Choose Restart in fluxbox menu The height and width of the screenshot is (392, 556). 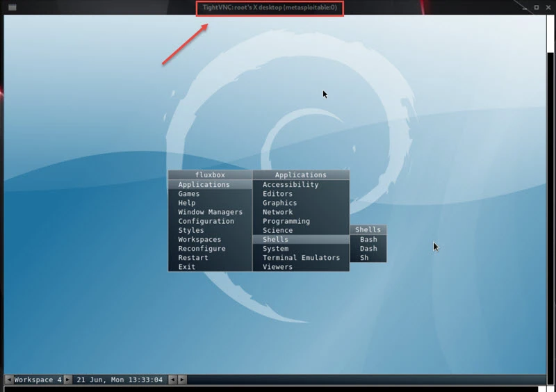[210, 258]
